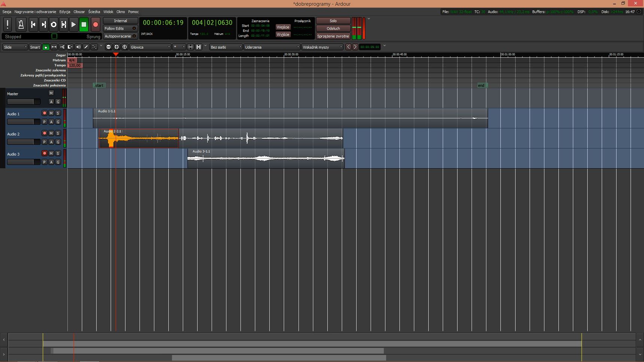The height and width of the screenshot is (362, 644).
Task: Click the green Stop transport button
Action: coord(84,24)
